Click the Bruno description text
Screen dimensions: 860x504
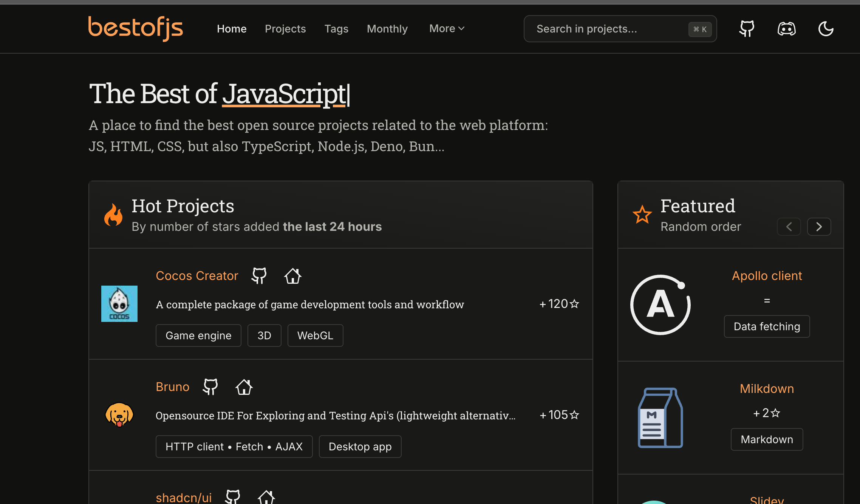(x=336, y=416)
